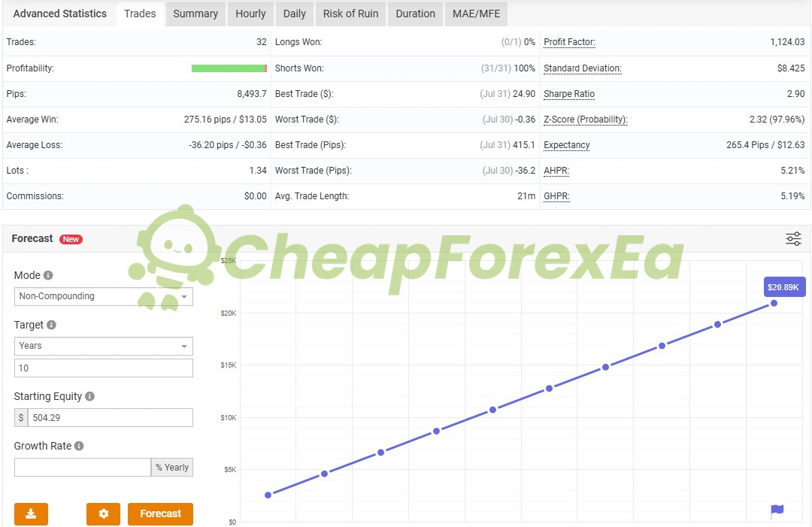Click the Lots value 1.34
Image resolution: width=812 pixels, height=527 pixels.
(258, 171)
